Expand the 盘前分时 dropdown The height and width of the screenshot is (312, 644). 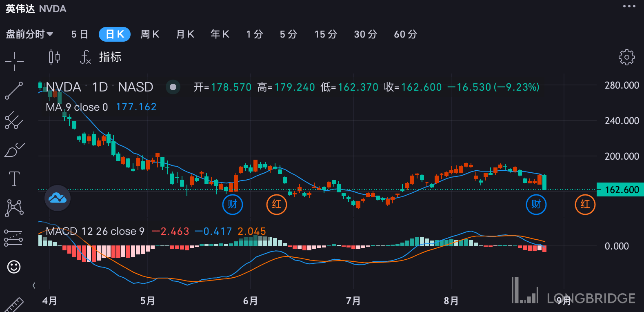pos(29,34)
